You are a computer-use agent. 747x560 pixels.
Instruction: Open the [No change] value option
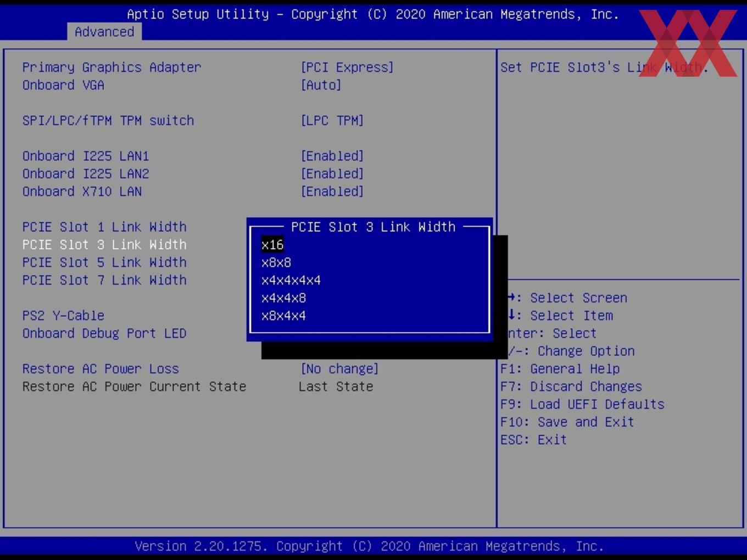click(339, 369)
